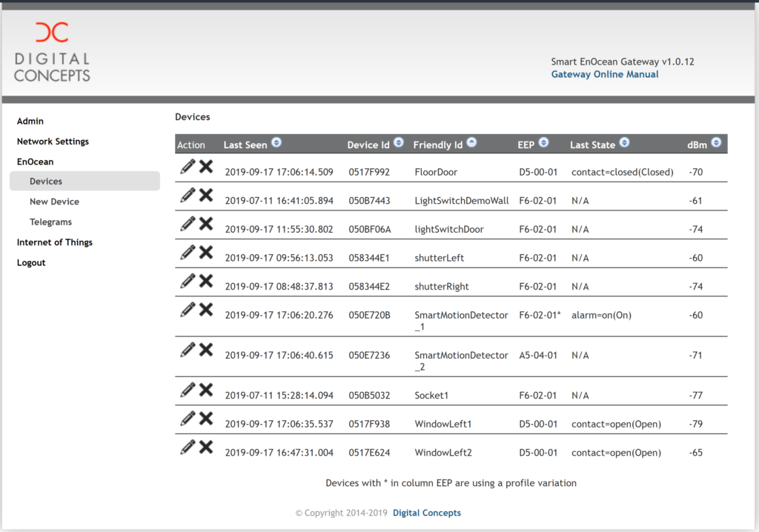Select the Smart EnOcean Gateway v1.0.12 text

click(x=623, y=61)
